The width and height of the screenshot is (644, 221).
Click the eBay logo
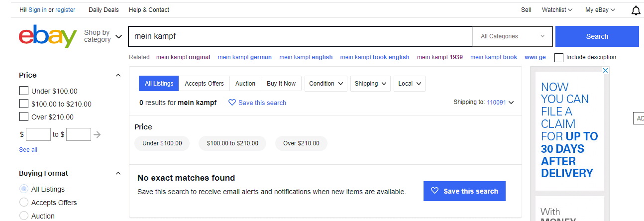click(48, 36)
